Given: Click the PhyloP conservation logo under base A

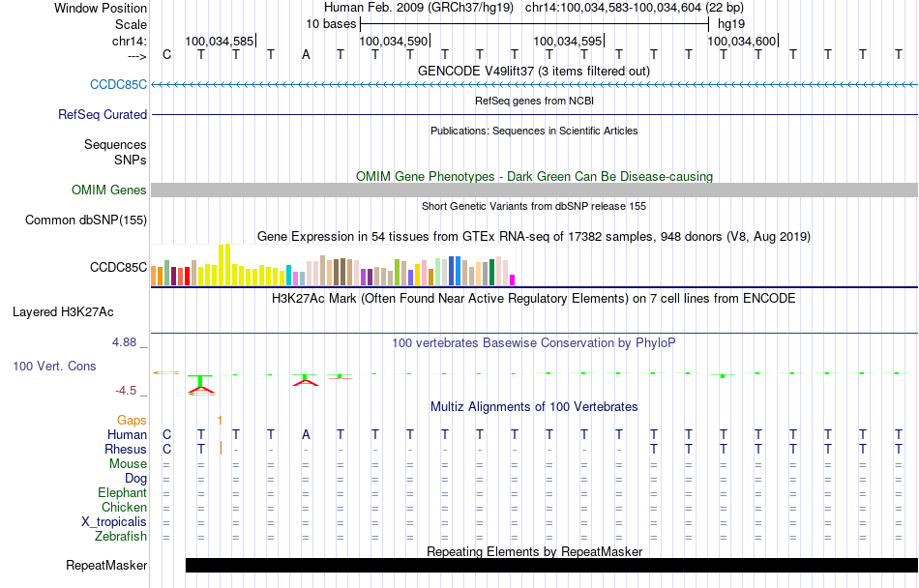Looking at the screenshot, I should tap(306, 379).
